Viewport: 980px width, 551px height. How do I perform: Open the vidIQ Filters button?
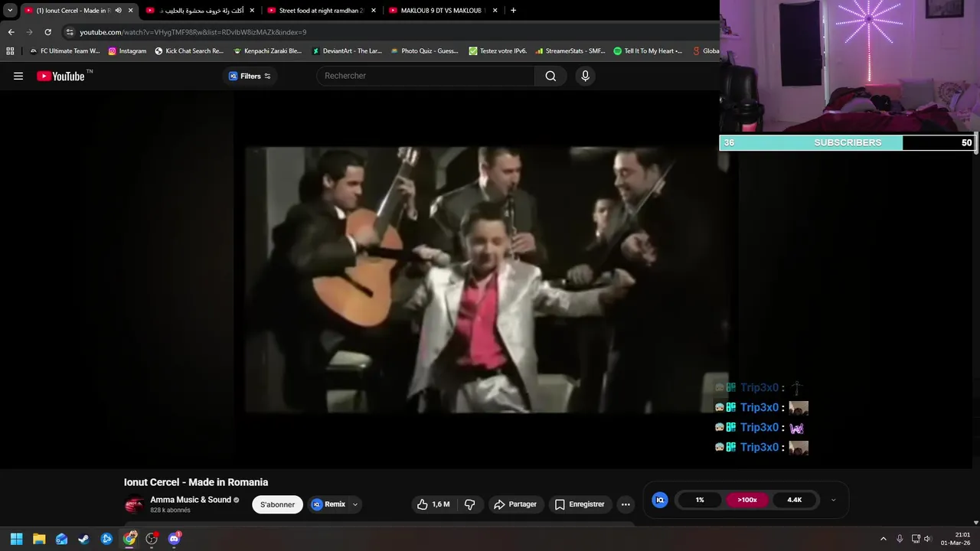pyautogui.click(x=250, y=76)
